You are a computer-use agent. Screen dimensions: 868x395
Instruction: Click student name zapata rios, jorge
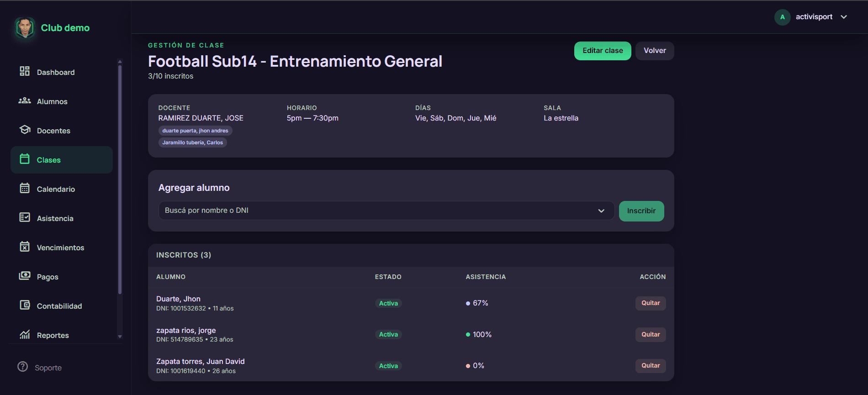point(186,330)
